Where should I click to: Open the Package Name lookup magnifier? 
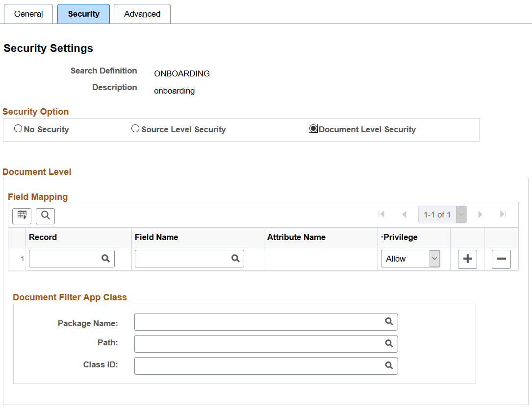(389, 322)
